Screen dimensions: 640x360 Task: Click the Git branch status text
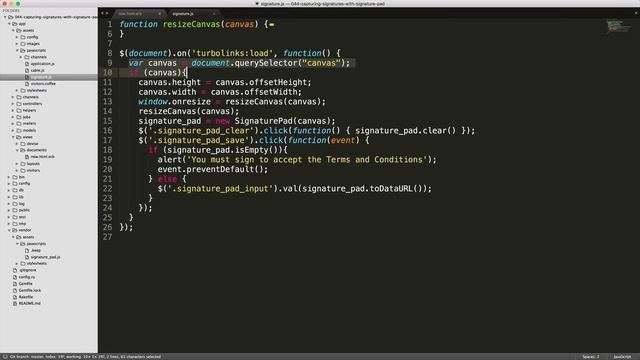coord(85,357)
